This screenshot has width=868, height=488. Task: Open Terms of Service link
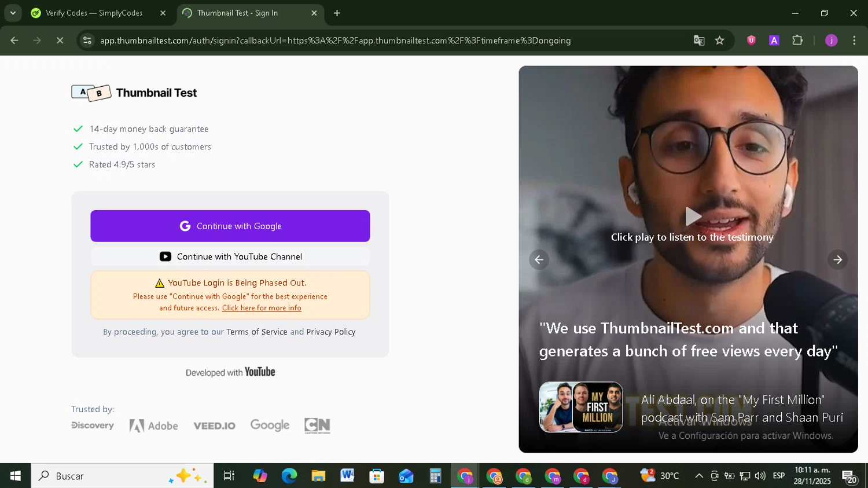(x=256, y=332)
